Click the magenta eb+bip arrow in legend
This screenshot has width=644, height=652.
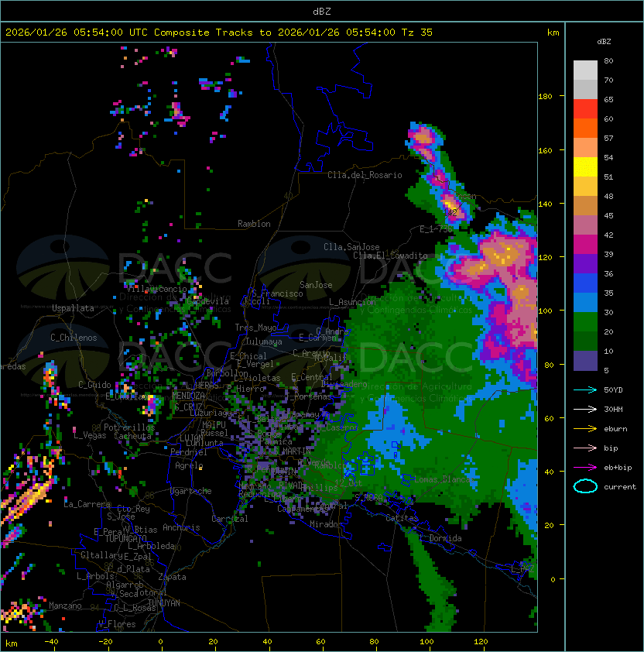coord(585,468)
